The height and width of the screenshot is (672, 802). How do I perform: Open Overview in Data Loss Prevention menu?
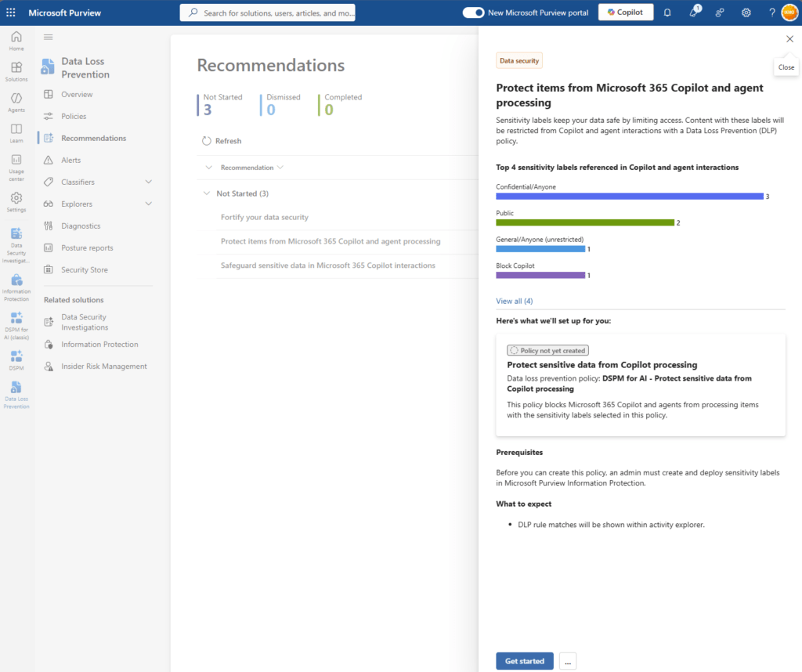77,95
